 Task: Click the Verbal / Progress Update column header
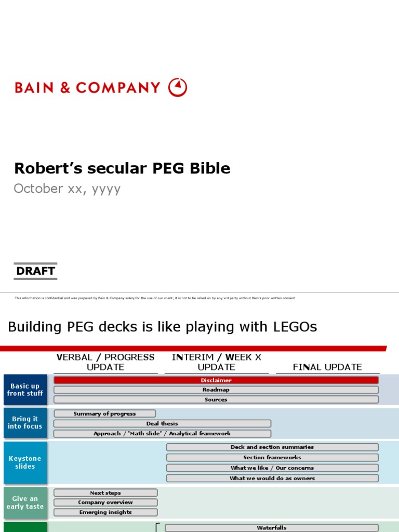point(105,362)
